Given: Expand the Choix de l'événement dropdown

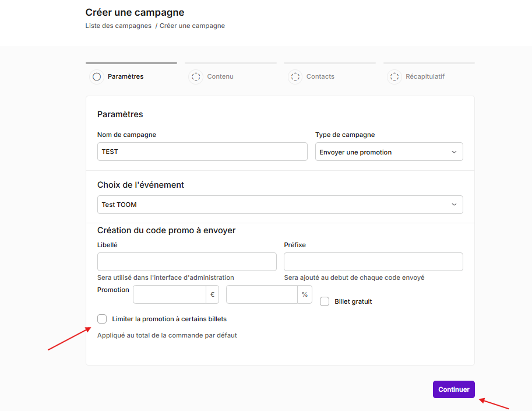Looking at the screenshot, I should click(280, 205).
